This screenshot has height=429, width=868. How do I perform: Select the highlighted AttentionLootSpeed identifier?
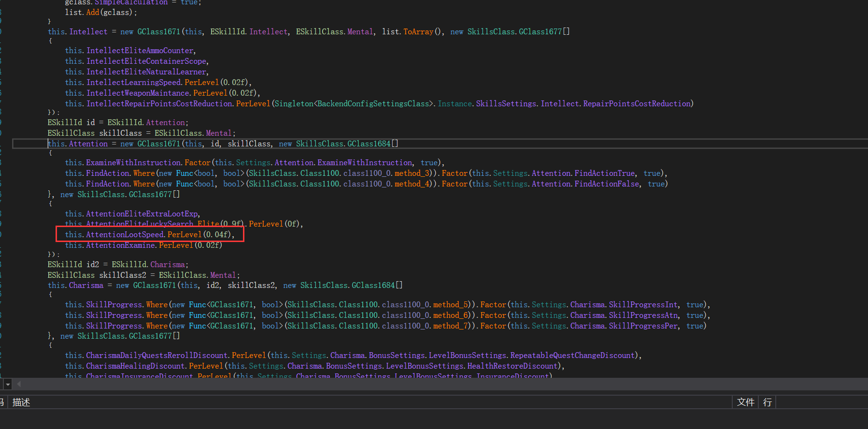pyautogui.click(x=125, y=235)
